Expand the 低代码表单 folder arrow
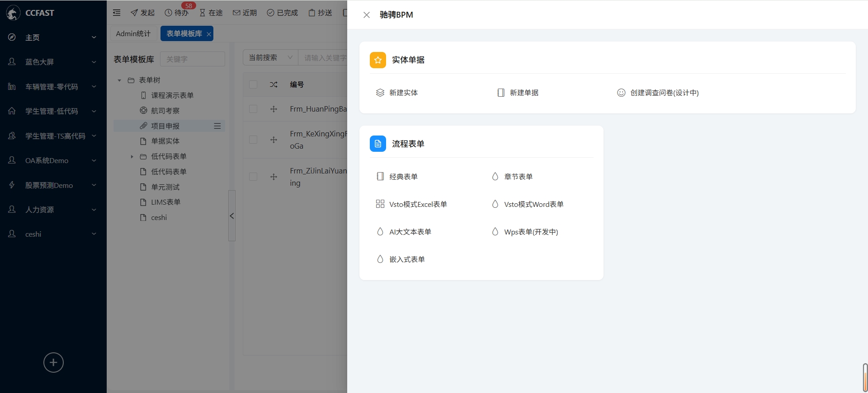 point(132,157)
